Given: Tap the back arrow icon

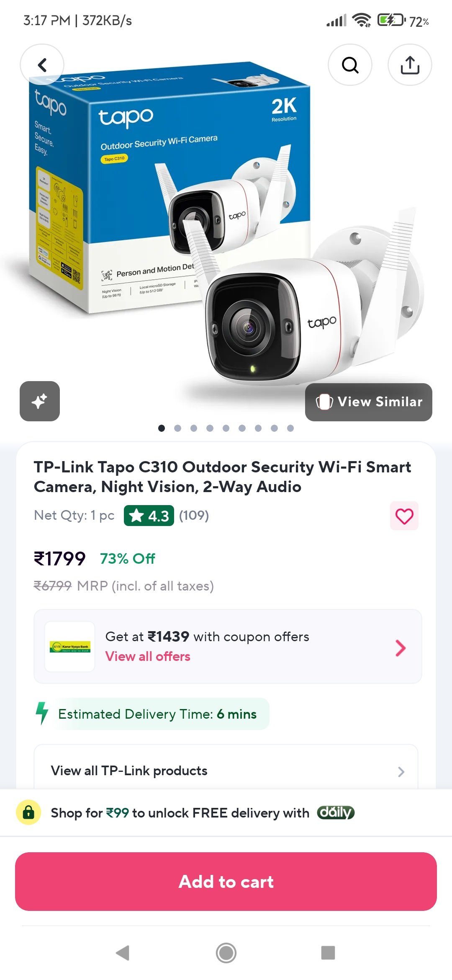Looking at the screenshot, I should [42, 65].
